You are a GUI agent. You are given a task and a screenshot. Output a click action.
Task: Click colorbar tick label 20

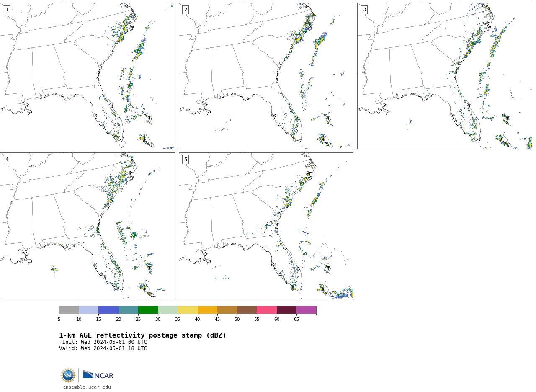(x=119, y=320)
